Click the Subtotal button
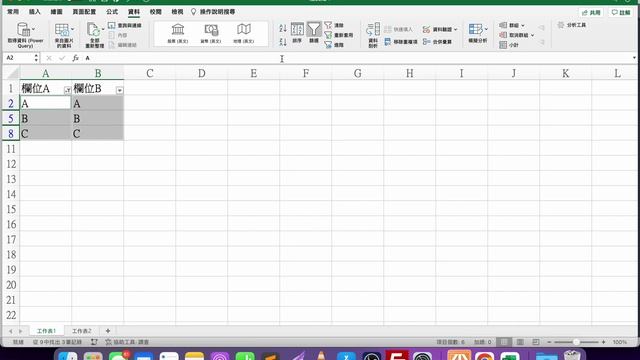640x360 pixels. click(509, 45)
